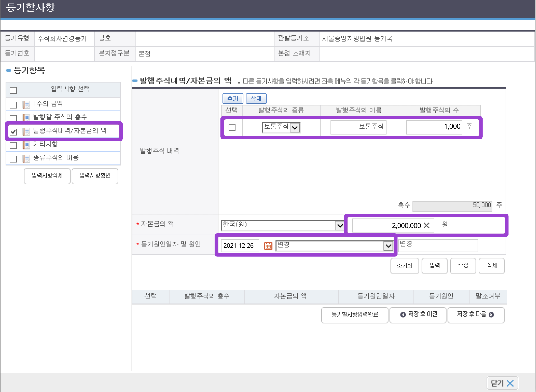Clear the 2,000,000 amount with the X icon
Viewport: 536px width, 392px height.
tap(427, 225)
